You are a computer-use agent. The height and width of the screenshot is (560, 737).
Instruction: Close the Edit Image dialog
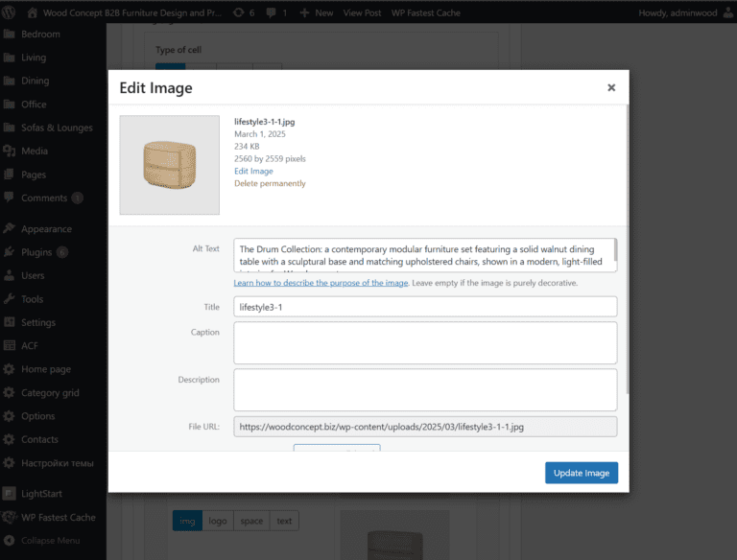tap(610, 87)
